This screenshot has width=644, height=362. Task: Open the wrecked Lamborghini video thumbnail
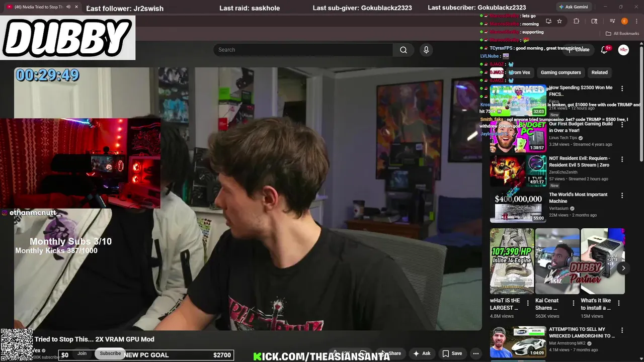click(518, 342)
